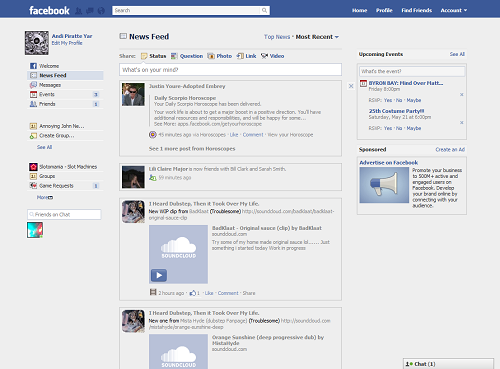Screen dimensions: 500x369
Task: Open notifications globe icon in top bar
Action: (x=101, y=11)
